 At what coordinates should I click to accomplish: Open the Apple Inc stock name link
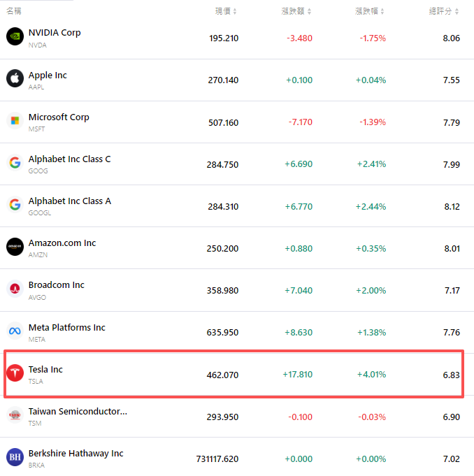pyautogui.click(x=48, y=75)
